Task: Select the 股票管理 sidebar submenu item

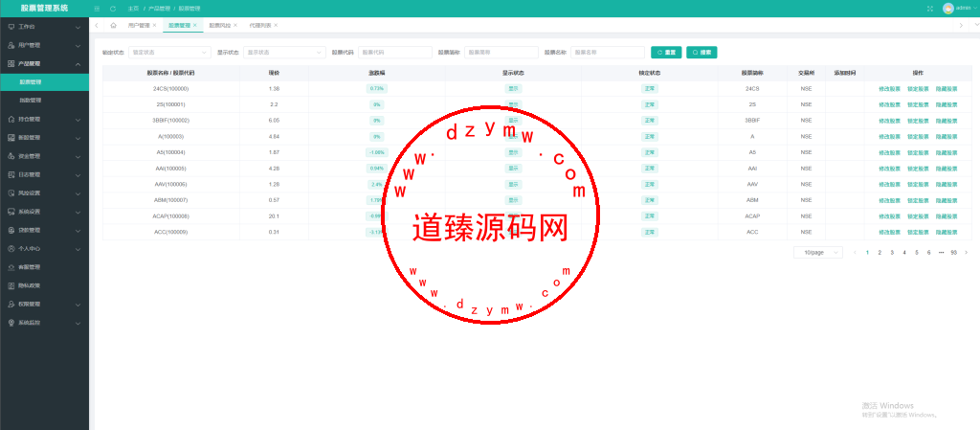Action: point(44,81)
